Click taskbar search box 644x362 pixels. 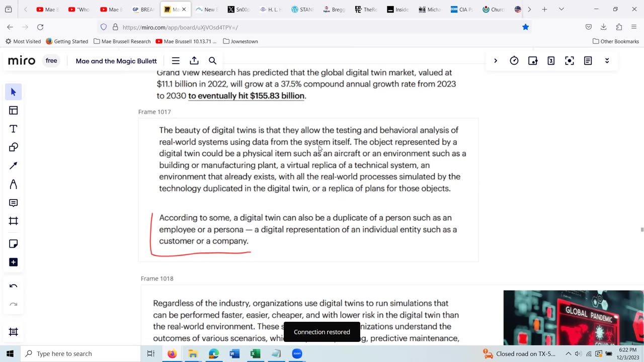point(80,353)
